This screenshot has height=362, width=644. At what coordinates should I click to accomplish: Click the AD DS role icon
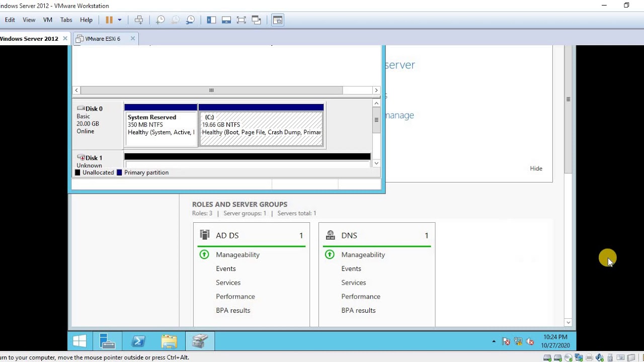tap(204, 235)
